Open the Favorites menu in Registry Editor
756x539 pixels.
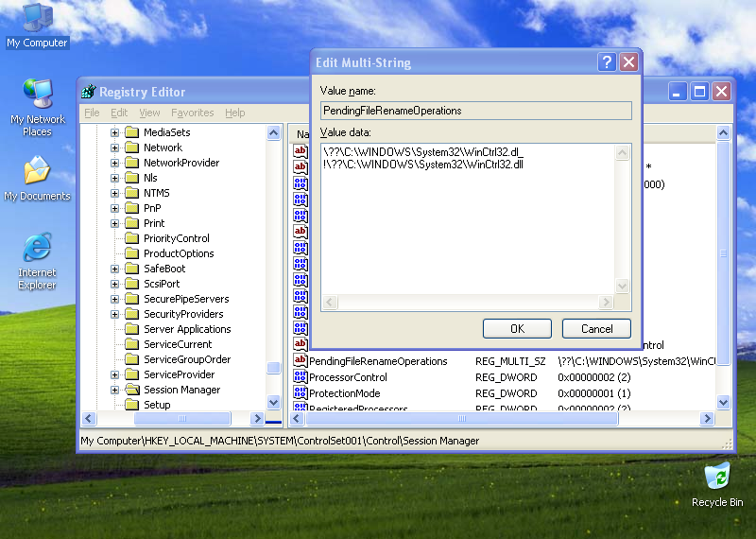pos(193,113)
